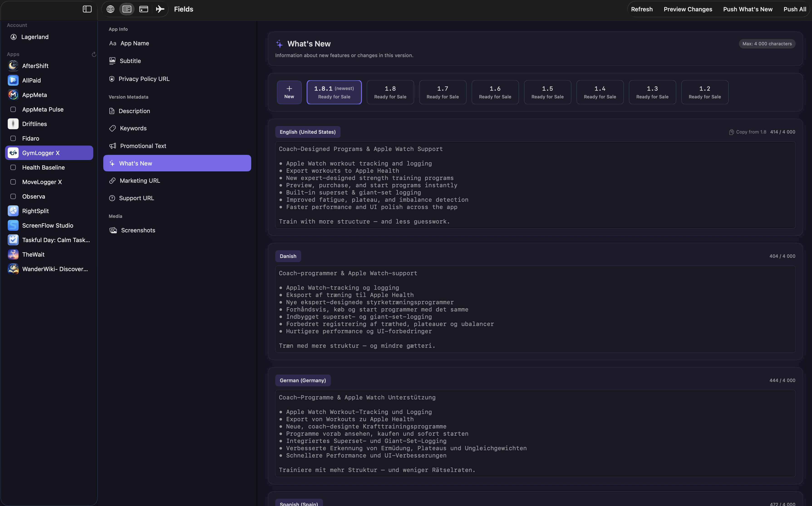Open the credit card pricing view icon

tap(143, 9)
